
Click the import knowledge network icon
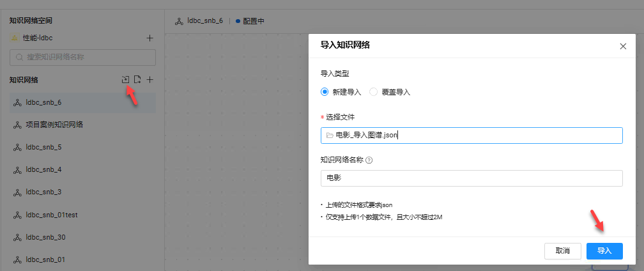tap(125, 80)
